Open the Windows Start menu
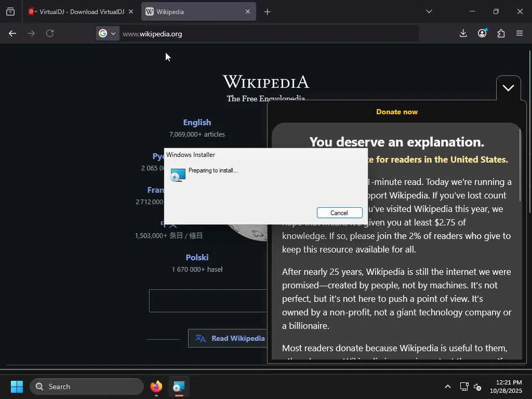 17,387
